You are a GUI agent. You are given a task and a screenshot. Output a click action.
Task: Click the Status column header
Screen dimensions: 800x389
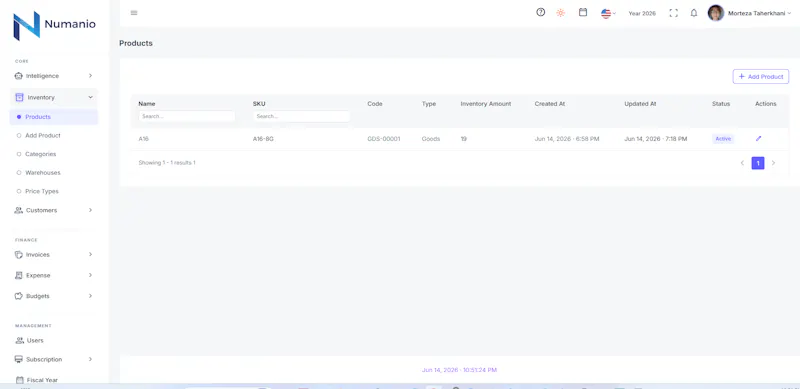click(x=721, y=104)
